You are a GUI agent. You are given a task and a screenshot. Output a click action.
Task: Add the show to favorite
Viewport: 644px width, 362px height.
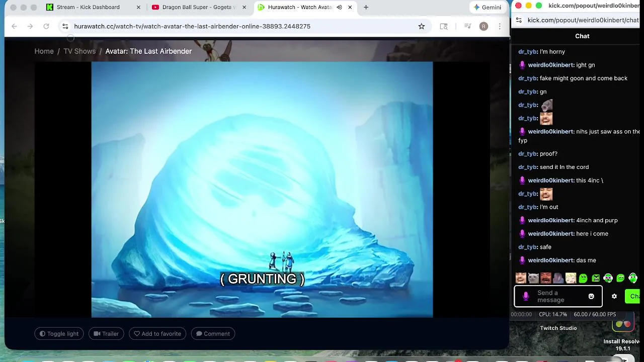(x=157, y=334)
